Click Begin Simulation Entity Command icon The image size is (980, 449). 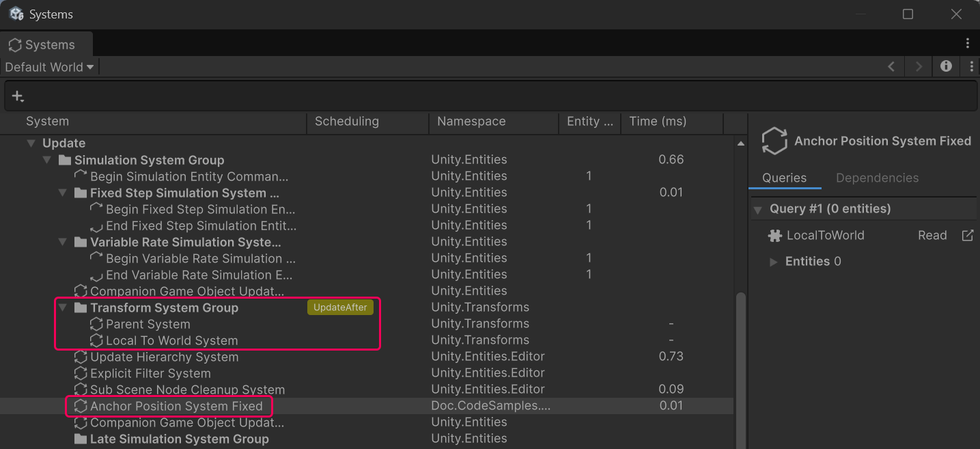coord(81,176)
